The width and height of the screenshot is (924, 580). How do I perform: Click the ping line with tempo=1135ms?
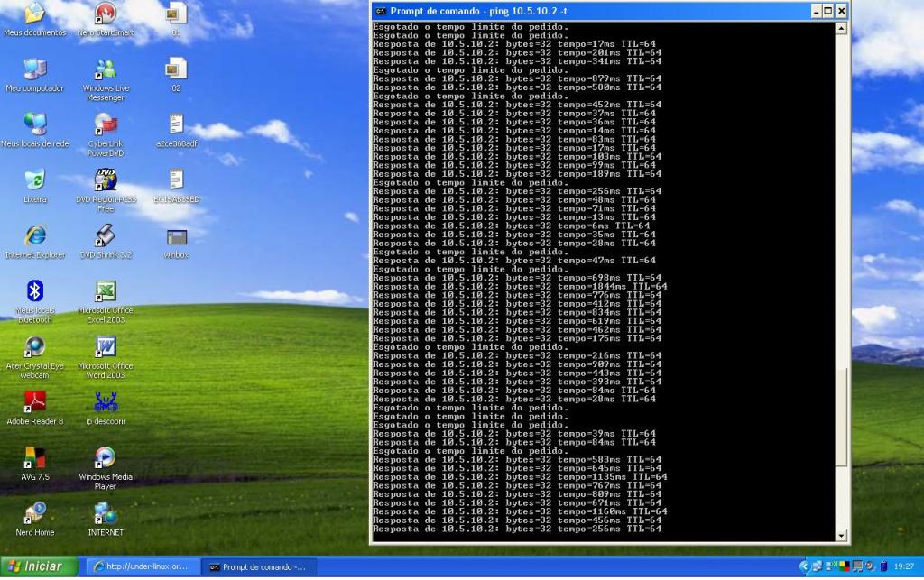(x=520, y=477)
